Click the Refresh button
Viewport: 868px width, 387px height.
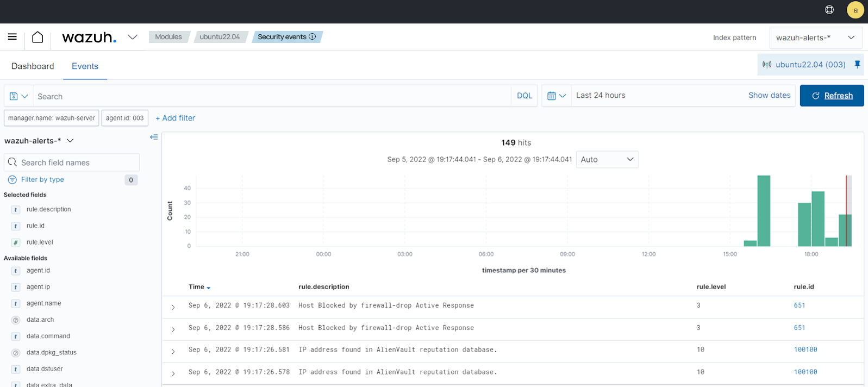tap(832, 96)
